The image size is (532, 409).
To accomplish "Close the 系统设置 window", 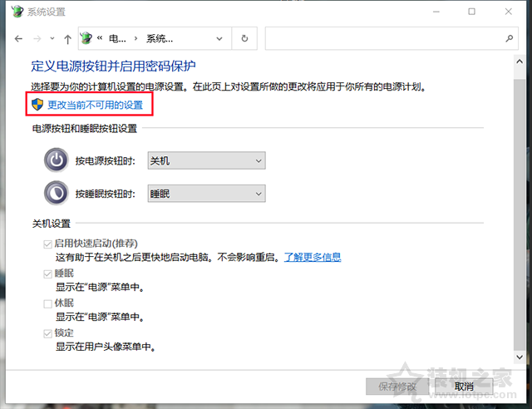I will (508, 12).
